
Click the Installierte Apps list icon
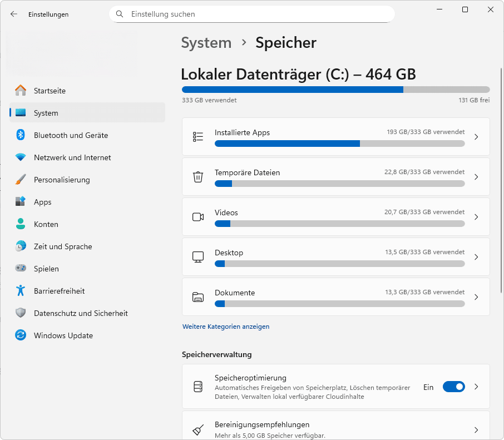(x=198, y=137)
